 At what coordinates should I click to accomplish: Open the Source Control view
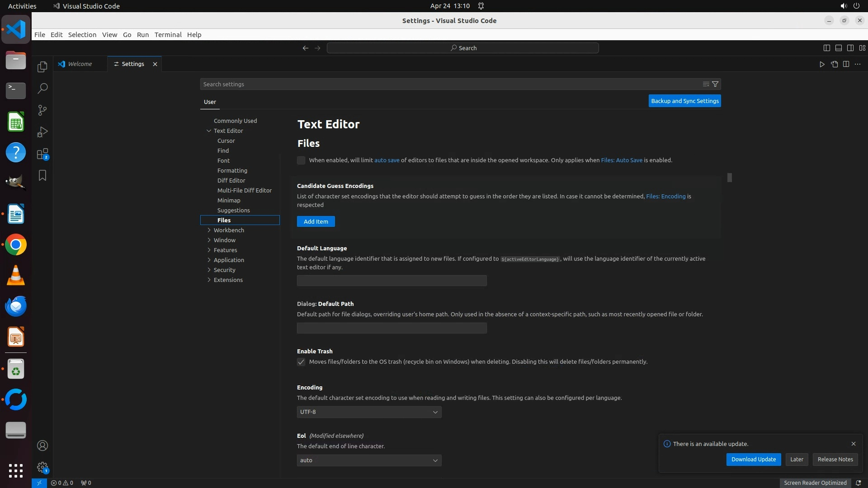pyautogui.click(x=42, y=110)
